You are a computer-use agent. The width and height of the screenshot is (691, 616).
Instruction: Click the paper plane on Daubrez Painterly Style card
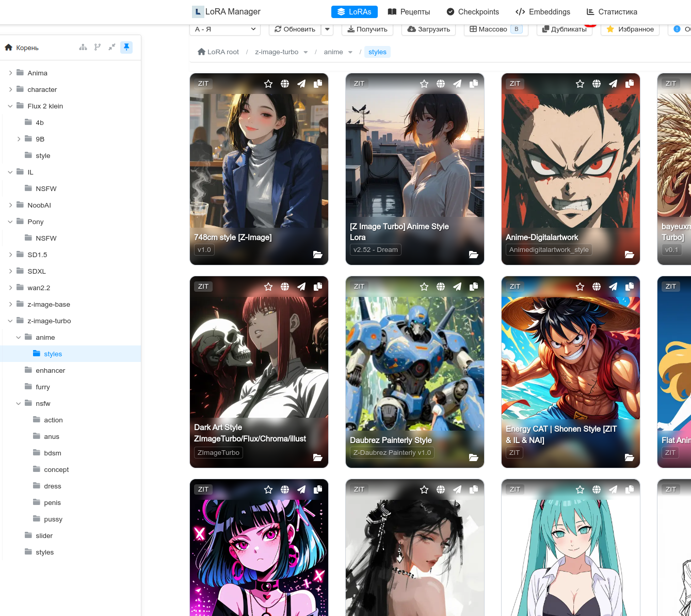pyautogui.click(x=457, y=287)
